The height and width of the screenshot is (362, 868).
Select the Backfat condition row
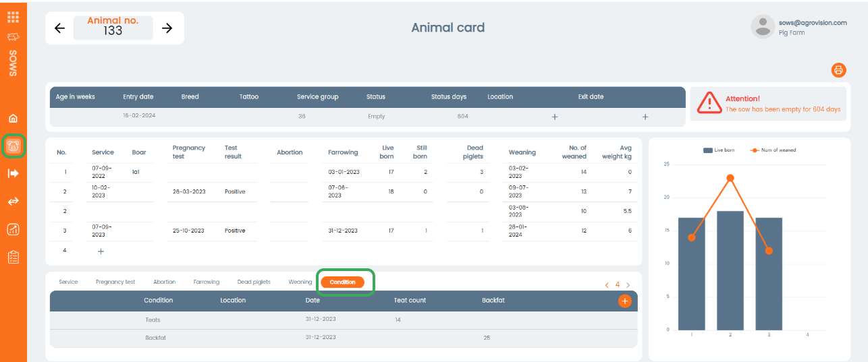click(x=344, y=338)
